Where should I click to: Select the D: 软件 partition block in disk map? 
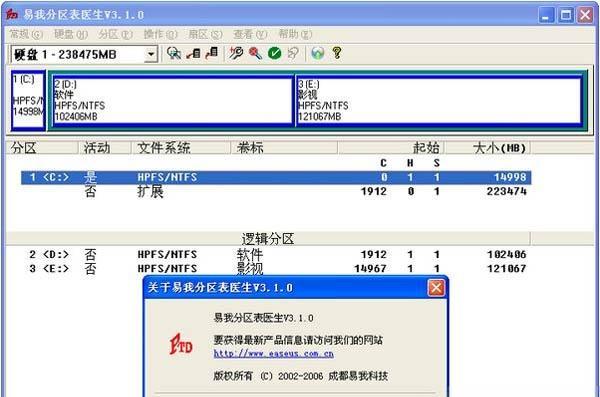[173, 100]
